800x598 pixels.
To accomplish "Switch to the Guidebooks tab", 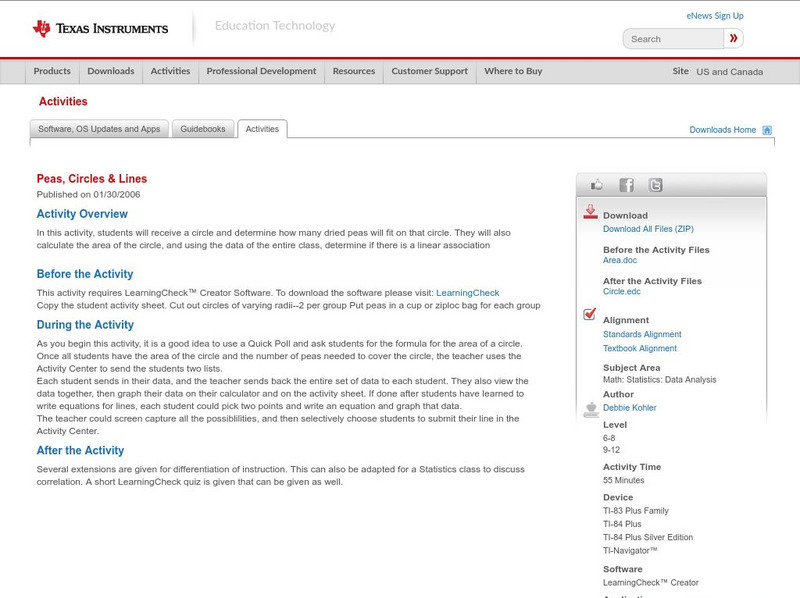I will [203, 129].
